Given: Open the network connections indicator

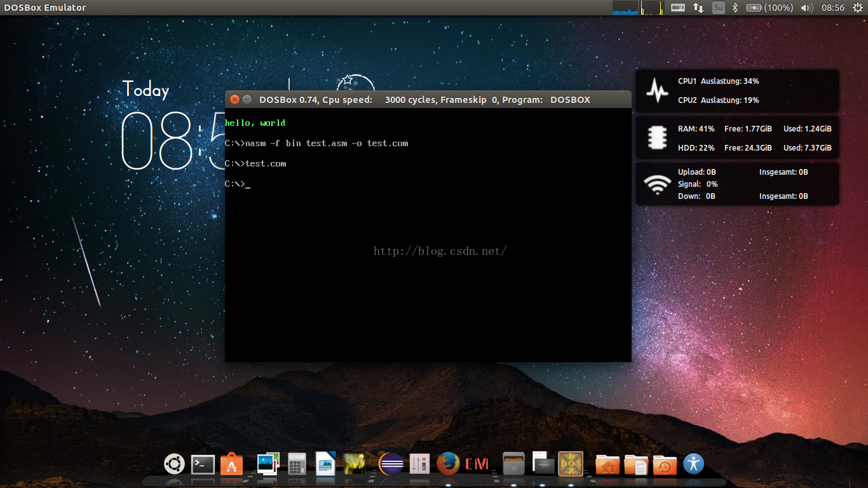Looking at the screenshot, I should (x=698, y=8).
